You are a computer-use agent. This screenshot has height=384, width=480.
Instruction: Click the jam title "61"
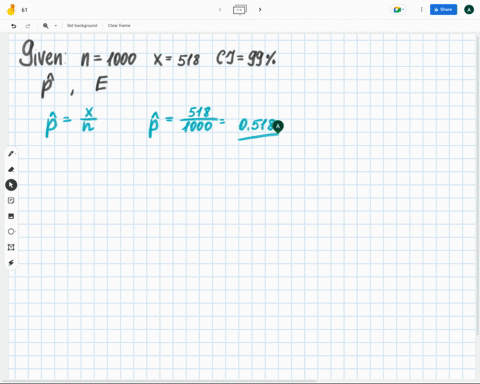point(24,10)
